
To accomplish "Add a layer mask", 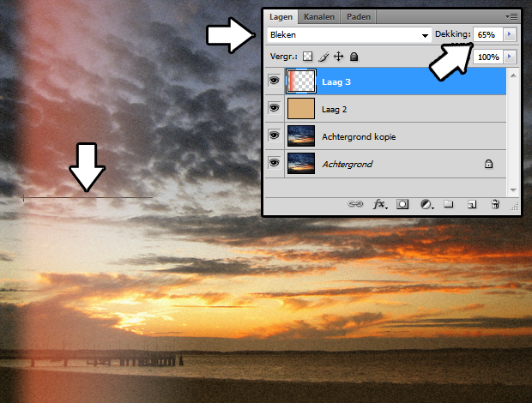I will coord(402,205).
